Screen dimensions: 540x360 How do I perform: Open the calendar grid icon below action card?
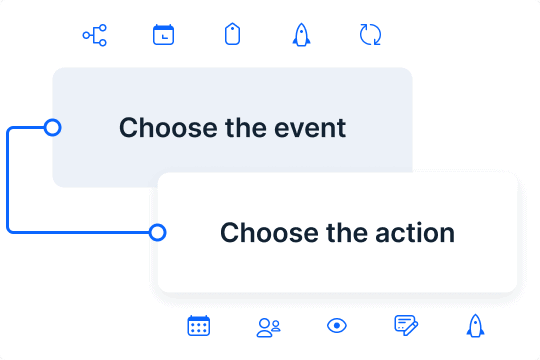coord(199,326)
